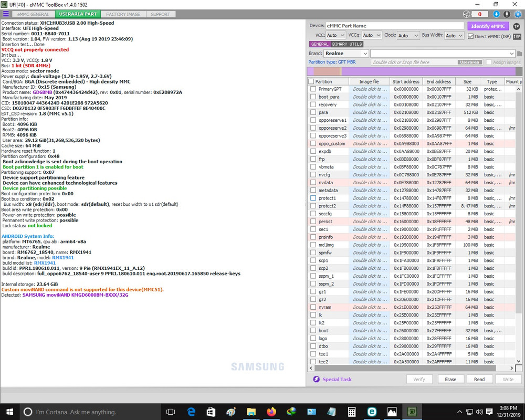The height and width of the screenshot is (420, 525).
Task: Click the Partition type GPT MBR link
Action: [332, 62]
